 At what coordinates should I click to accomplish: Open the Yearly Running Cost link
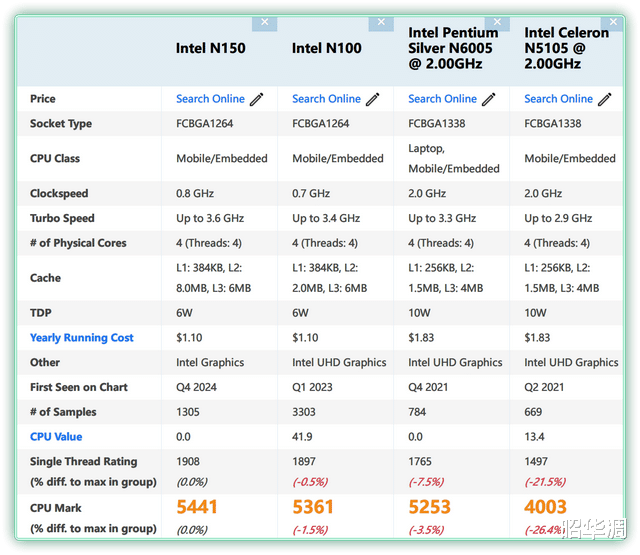82,338
